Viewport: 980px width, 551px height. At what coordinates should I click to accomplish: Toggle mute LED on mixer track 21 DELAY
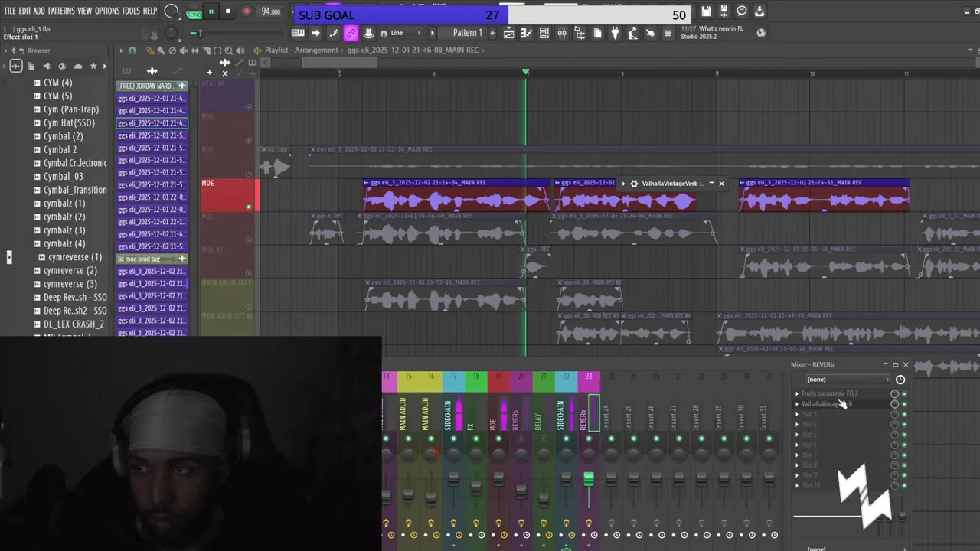point(544,439)
